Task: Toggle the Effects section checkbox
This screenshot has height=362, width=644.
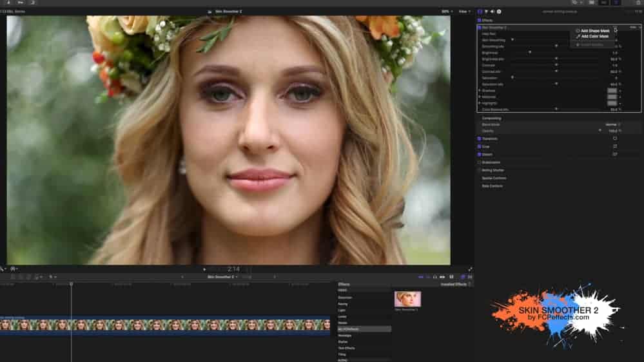Action: tap(480, 20)
